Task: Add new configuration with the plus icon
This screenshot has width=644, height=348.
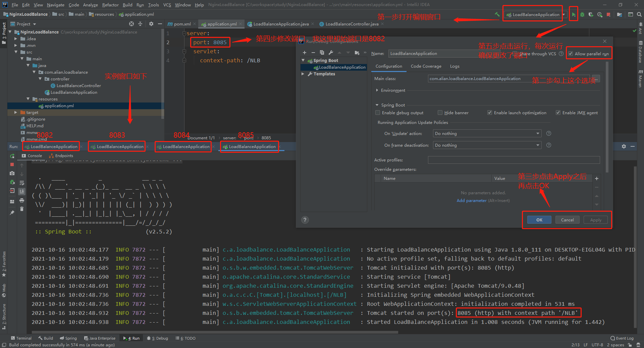Action: pos(305,53)
